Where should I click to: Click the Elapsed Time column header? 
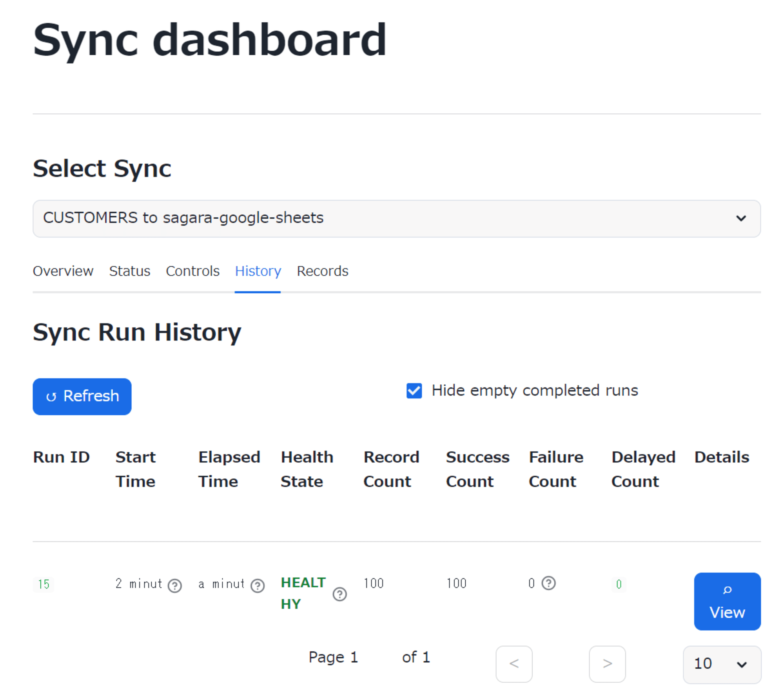[x=229, y=469]
